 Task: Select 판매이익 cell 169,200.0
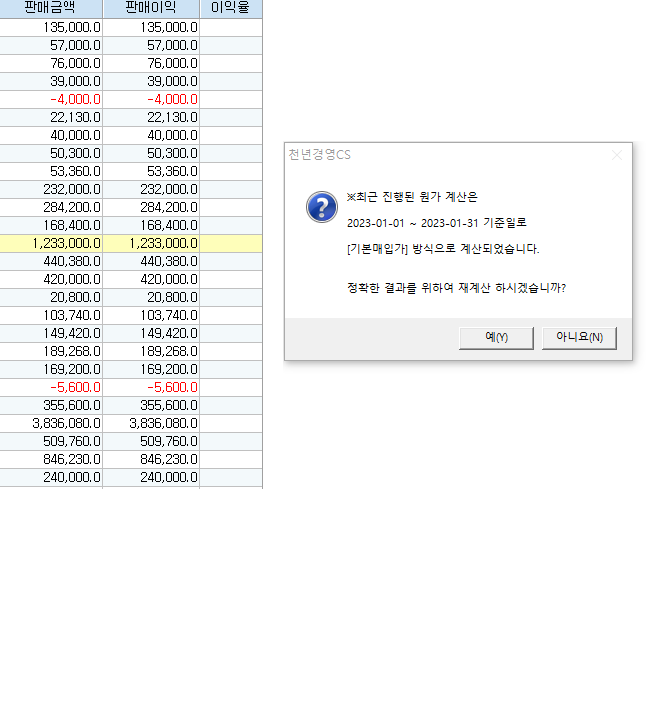151,369
